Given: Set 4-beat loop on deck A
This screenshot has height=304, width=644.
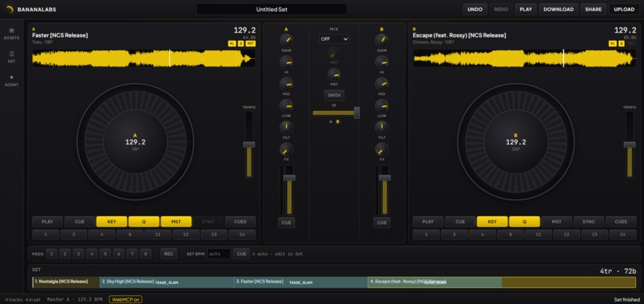Looking at the screenshot, I should click(101, 235).
